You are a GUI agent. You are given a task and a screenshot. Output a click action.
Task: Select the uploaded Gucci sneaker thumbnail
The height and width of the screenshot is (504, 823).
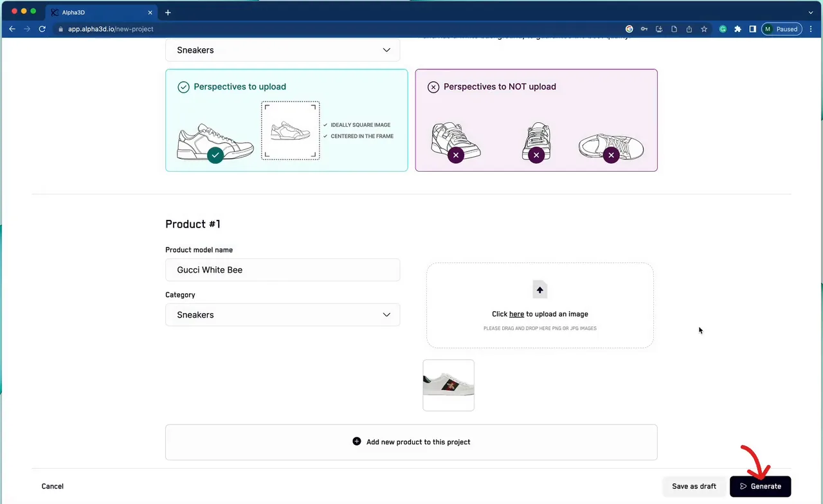(449, 385)
